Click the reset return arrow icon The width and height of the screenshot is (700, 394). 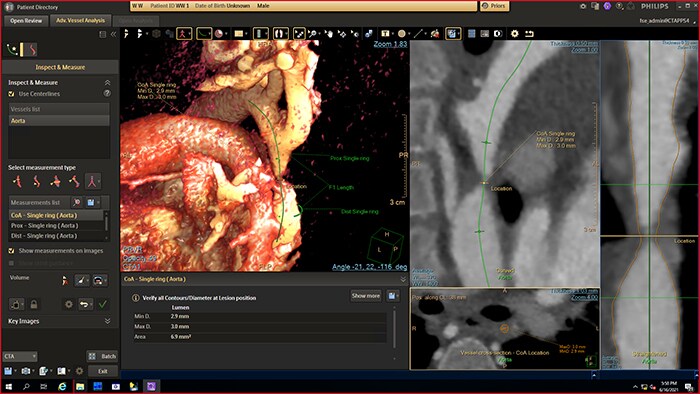[529, 33]
